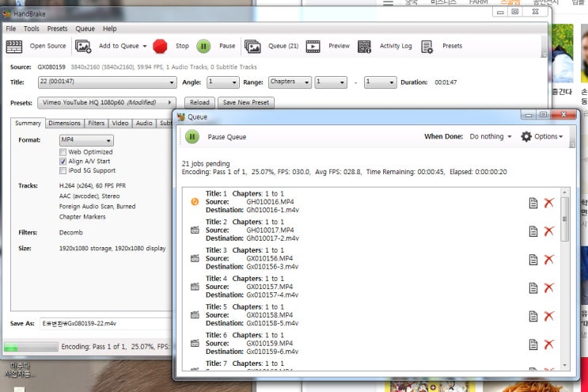Click the Open Source clapperboard icon

click(14, 46)
